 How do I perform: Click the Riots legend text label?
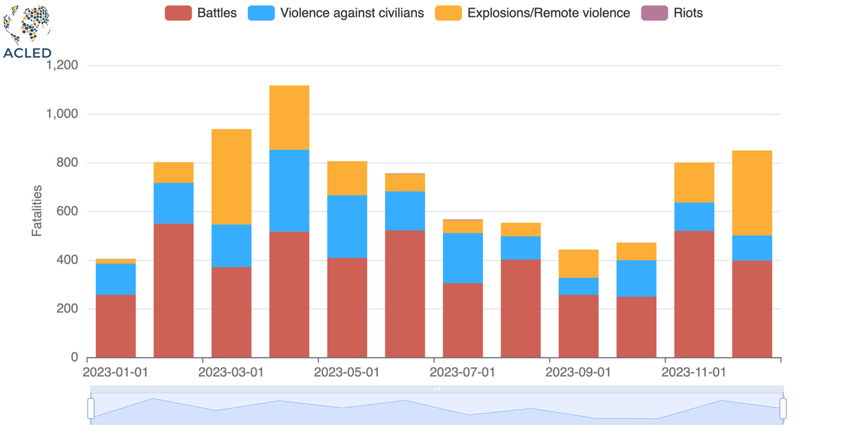[688, 13]
